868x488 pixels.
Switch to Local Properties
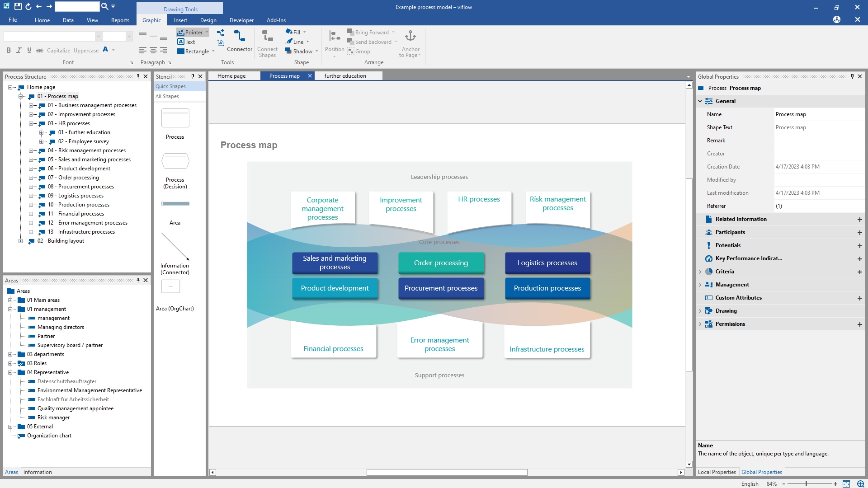click(717, 472)
